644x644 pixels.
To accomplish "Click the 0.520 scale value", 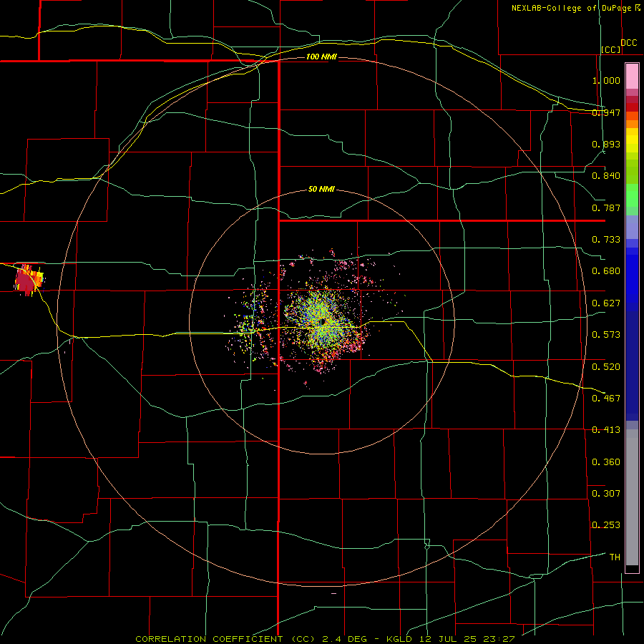I will (606, 367).
